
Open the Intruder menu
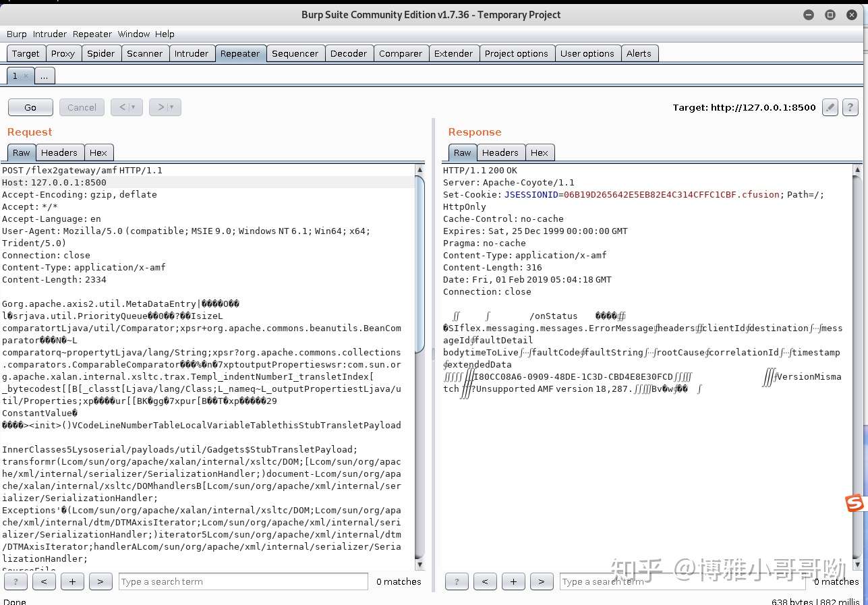(50, 34)
